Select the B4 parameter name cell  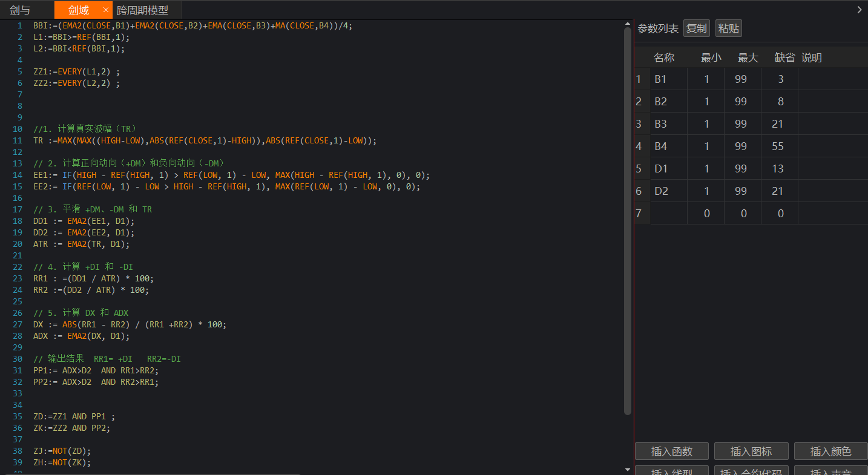[668, 146]
